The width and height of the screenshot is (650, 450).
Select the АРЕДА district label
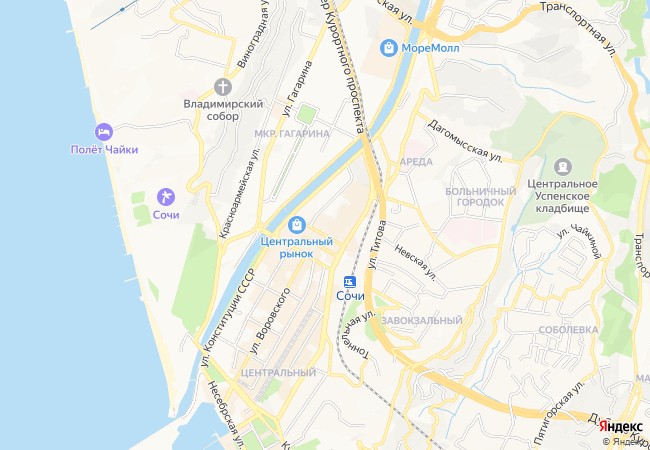(x=416, y=162)
